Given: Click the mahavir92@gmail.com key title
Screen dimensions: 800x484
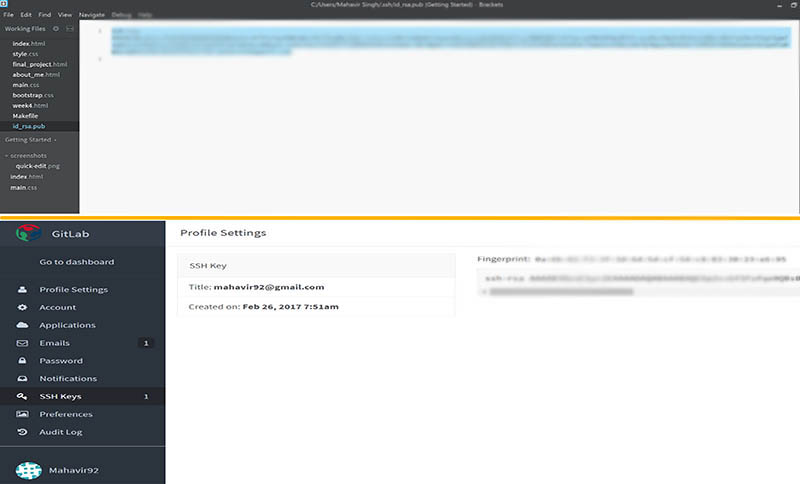Looking at the screenshot, I should coord(269,287).
